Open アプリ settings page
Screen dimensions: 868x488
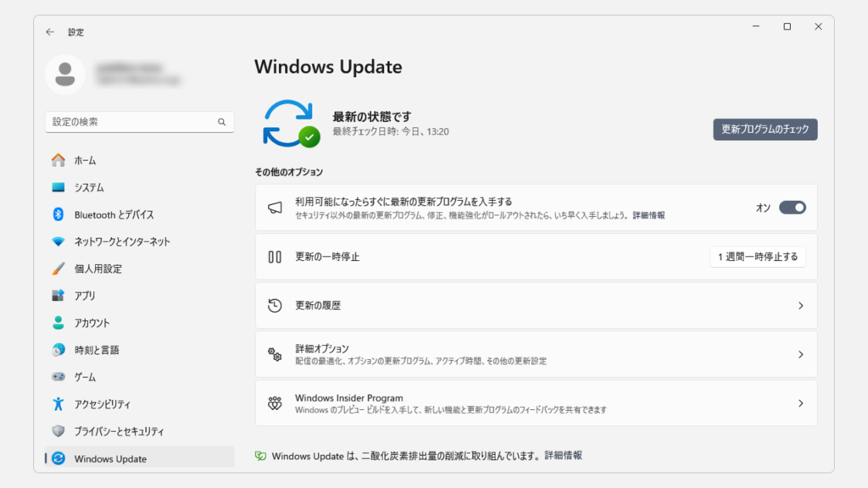pos(140,296)
